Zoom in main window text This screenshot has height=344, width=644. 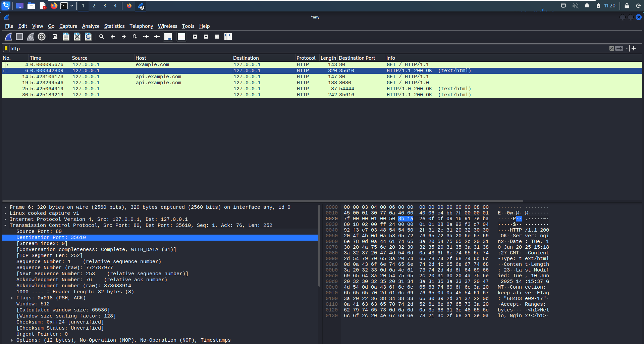pyautogui.click(x=195, y=37)
